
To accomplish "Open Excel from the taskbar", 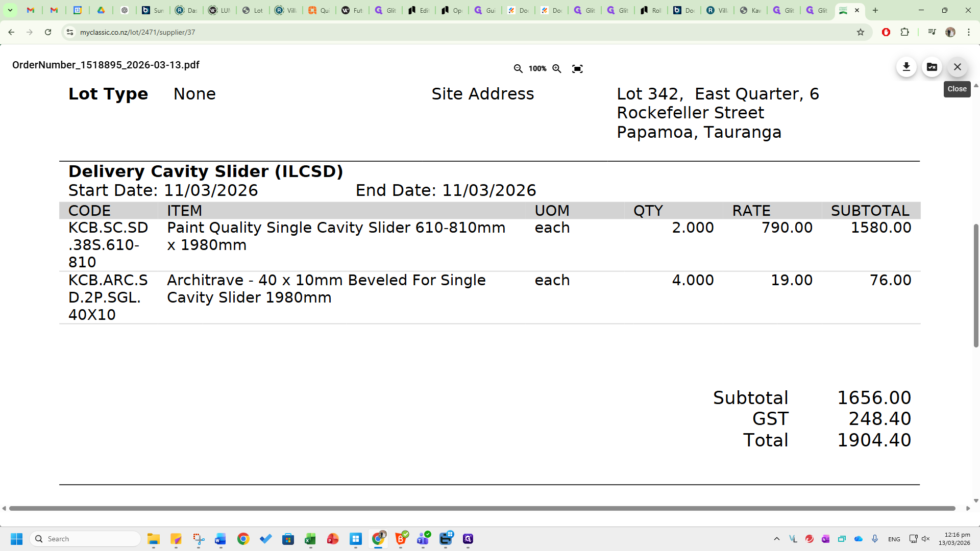I will (310, 539).
